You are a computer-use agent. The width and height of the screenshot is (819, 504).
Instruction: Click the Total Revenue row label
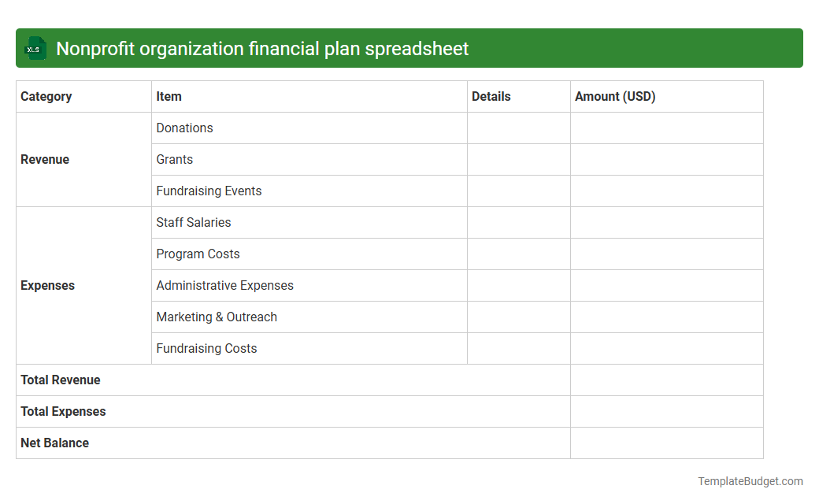coord(61,380)
